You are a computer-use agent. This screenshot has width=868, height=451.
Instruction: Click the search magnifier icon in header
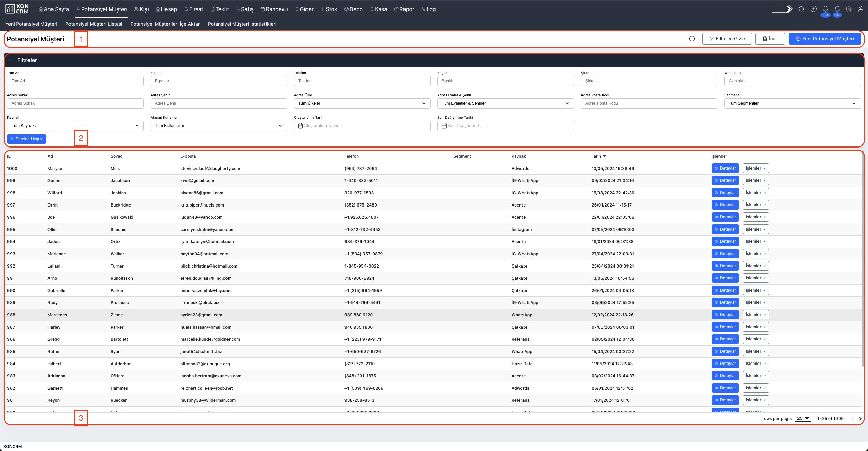point(801,9)
